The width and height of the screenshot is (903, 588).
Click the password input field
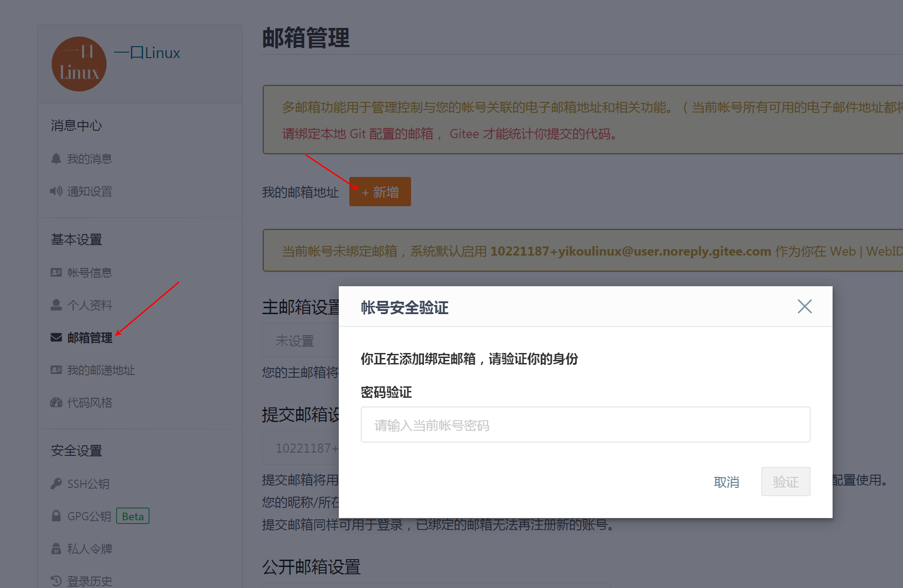(x=585, y=424)
